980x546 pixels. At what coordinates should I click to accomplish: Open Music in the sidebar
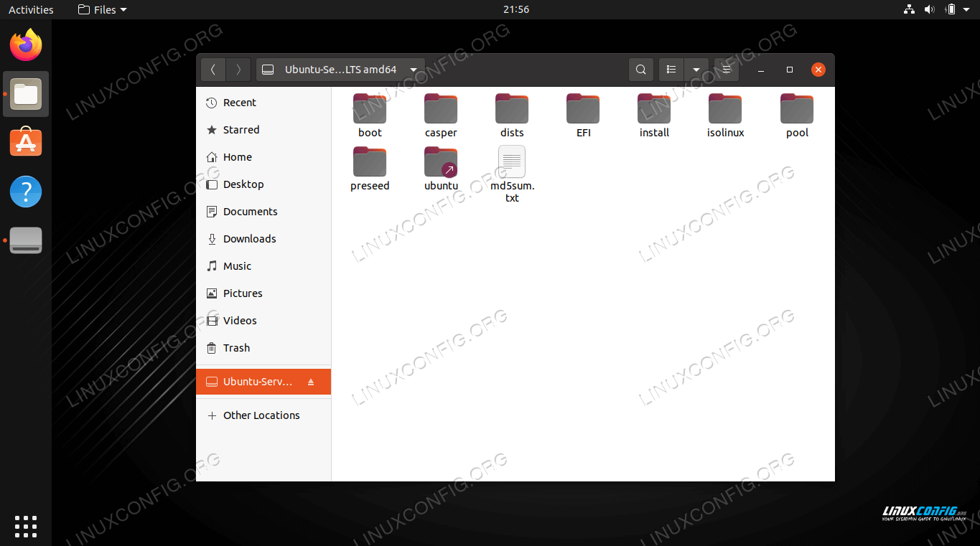[263, 266]
